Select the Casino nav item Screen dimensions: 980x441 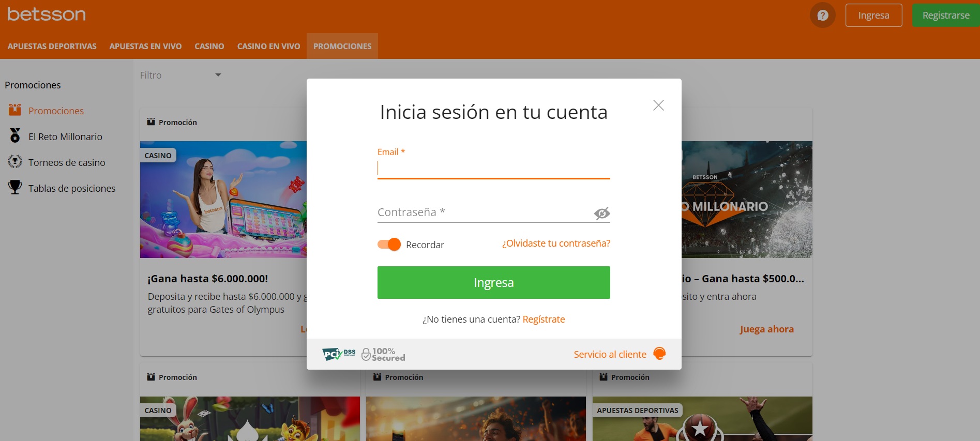209,46
